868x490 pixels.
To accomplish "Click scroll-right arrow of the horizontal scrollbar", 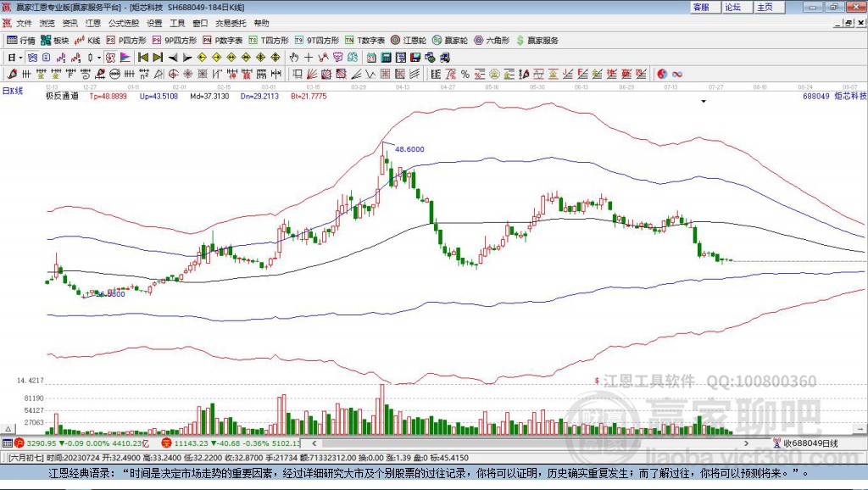I will coord(746,443).
